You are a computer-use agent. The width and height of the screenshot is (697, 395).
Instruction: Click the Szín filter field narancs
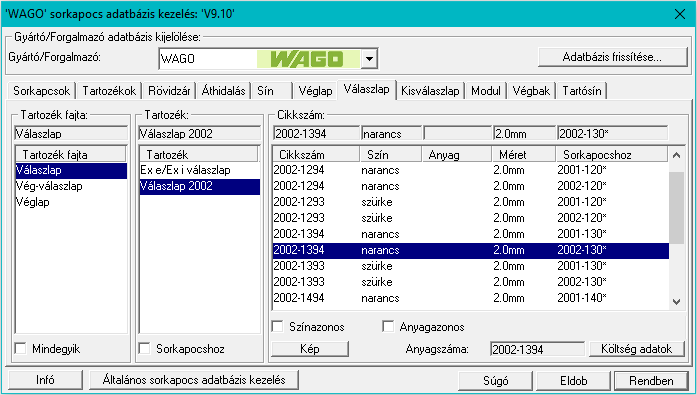391,134
